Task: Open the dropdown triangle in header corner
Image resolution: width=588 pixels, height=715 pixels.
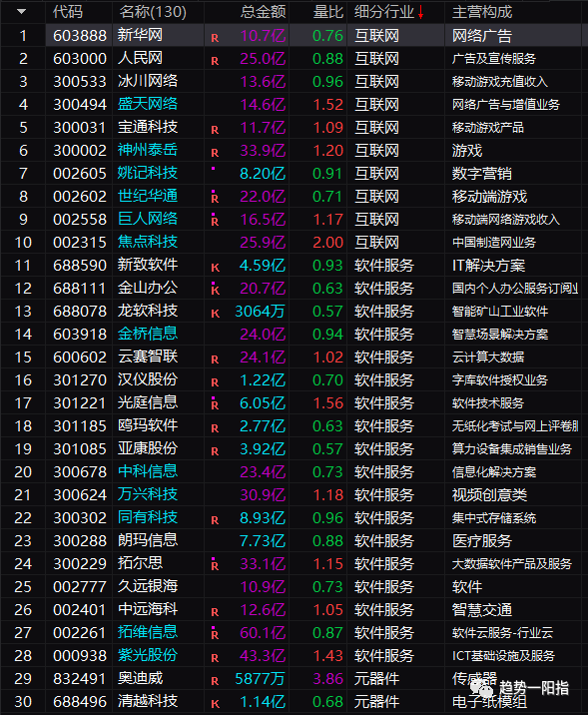Action: pyautogui.click(x=21, y=12)
